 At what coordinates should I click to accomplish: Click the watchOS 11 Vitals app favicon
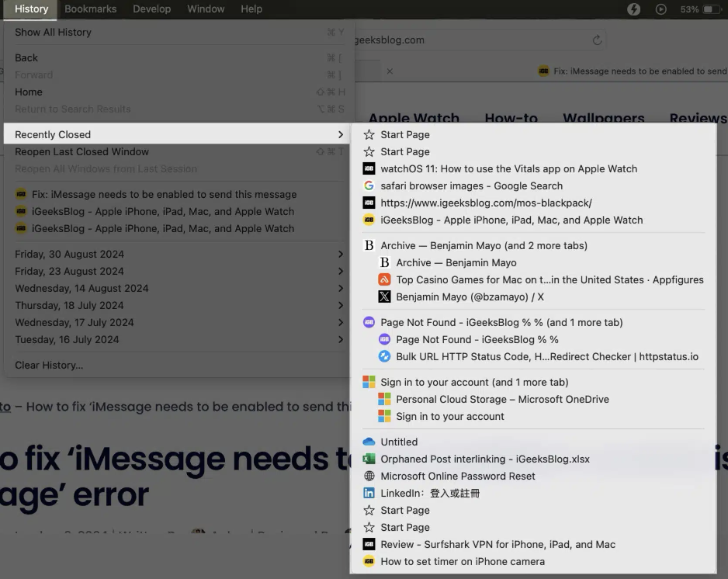[x=369, y=168]
